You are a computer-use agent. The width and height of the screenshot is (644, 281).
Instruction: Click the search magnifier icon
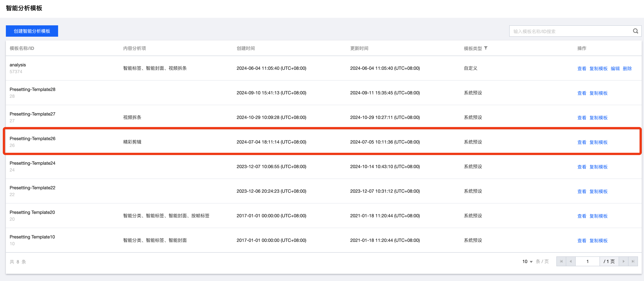pyautogui.click(x=635, y=31)
